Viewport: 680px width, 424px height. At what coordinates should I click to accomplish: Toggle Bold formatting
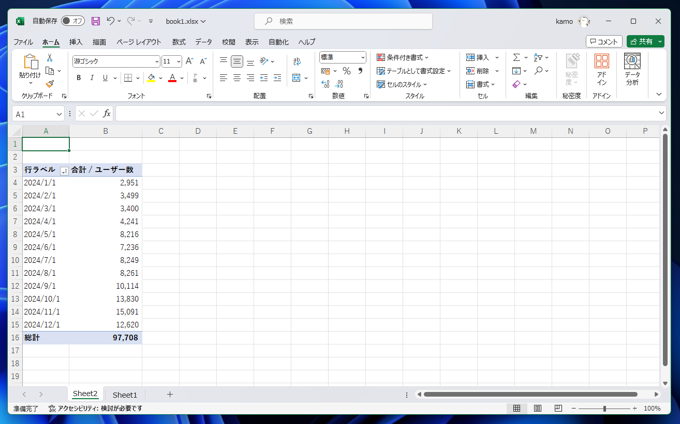click(x=78, y=78)
